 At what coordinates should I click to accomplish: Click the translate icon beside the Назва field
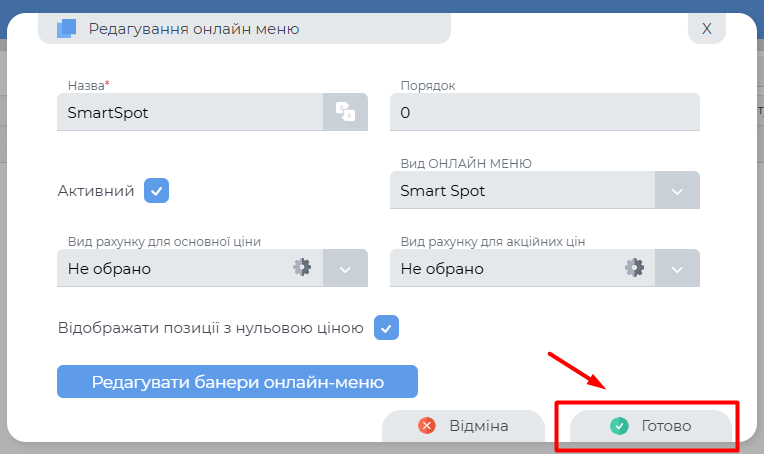coord(345,112)
